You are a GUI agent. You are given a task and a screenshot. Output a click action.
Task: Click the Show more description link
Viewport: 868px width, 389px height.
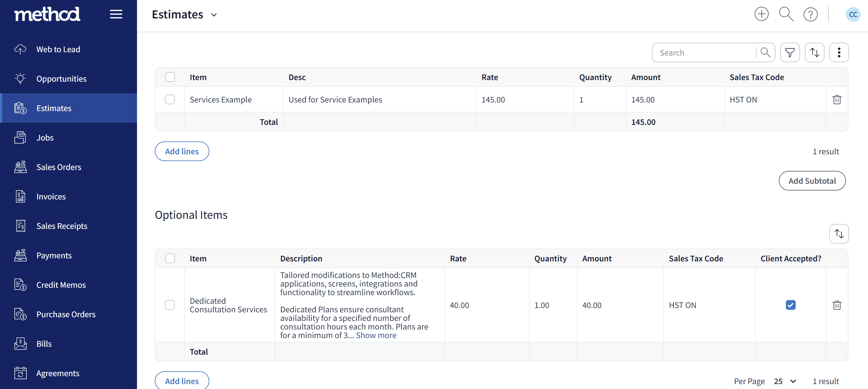click(376, 335)
